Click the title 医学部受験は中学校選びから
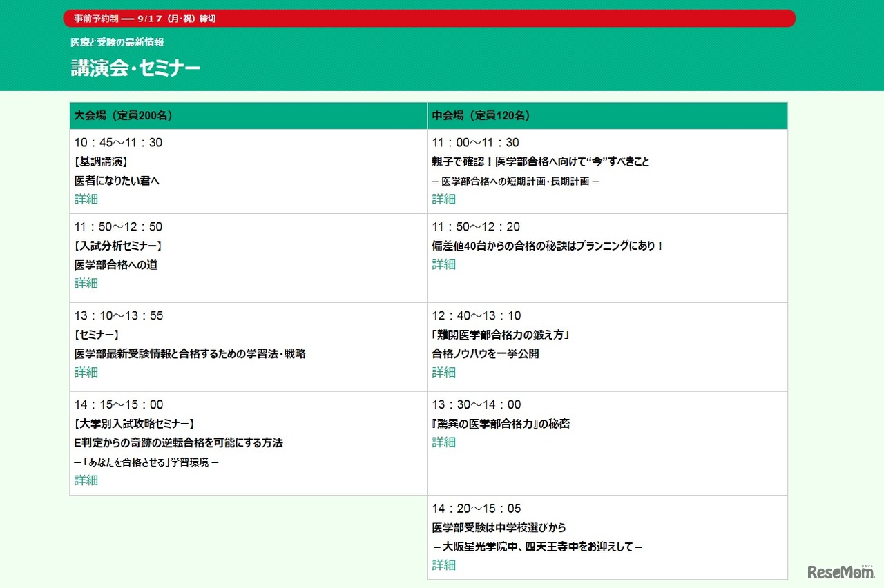 pyautogui.click(x=499, y=528)
